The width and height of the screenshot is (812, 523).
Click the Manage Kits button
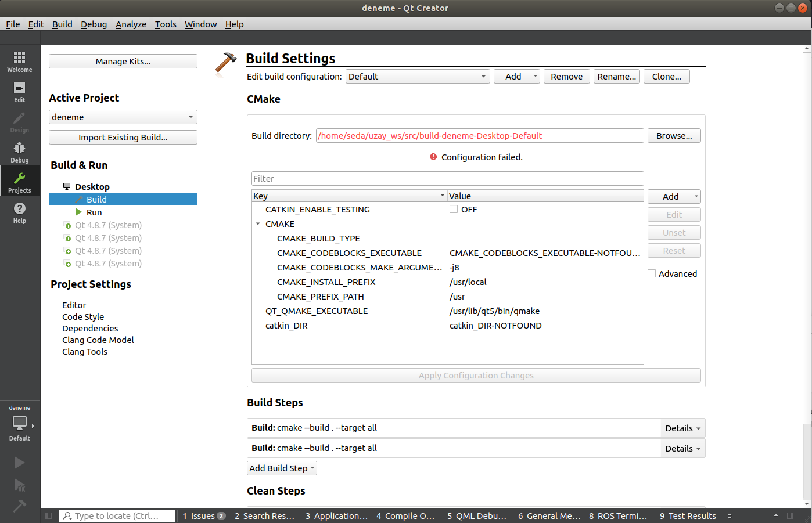click(123, 62)
